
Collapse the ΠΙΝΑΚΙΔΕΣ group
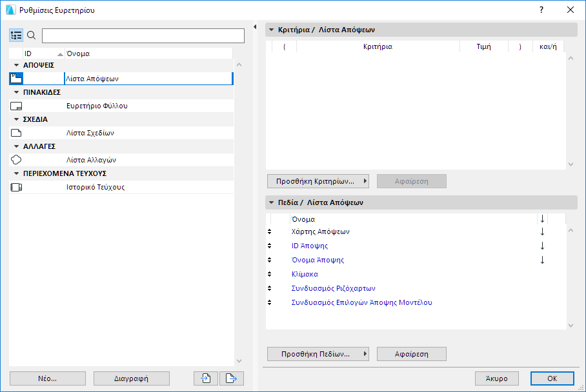tap(16, 92)
